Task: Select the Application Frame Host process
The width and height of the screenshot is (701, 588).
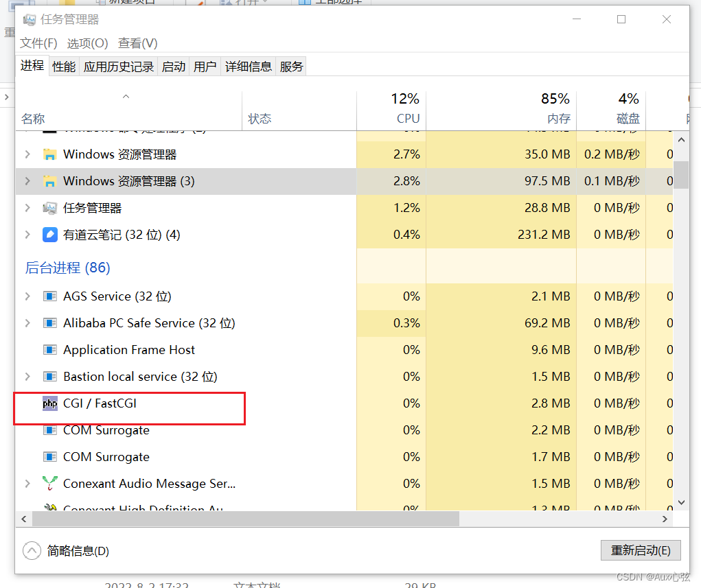Action: 129,350
